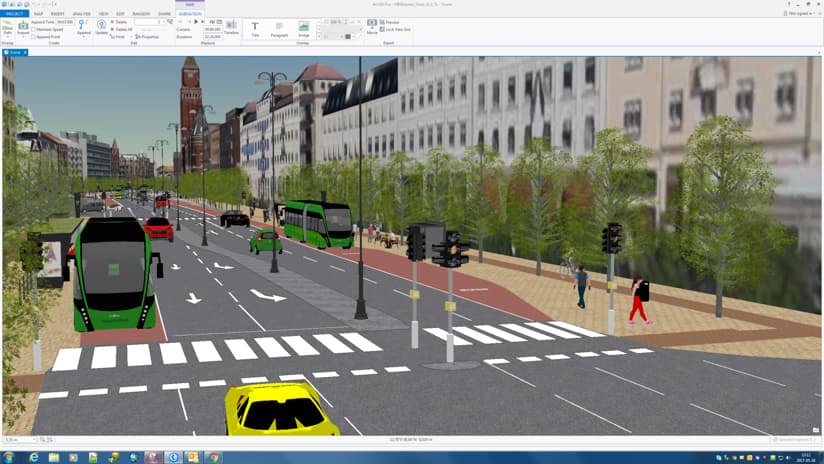Viewport: 824px width, 464px height.
Task: Play the animation
Action: [196, 22]
